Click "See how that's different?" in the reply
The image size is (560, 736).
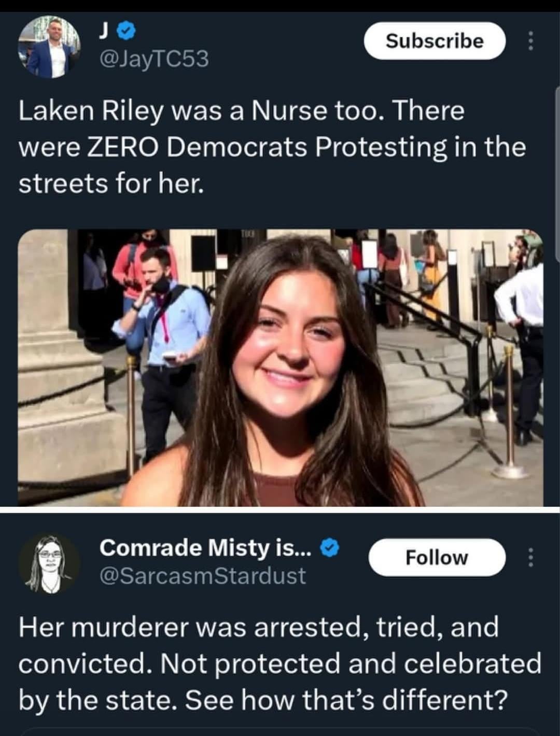[345, 700]
